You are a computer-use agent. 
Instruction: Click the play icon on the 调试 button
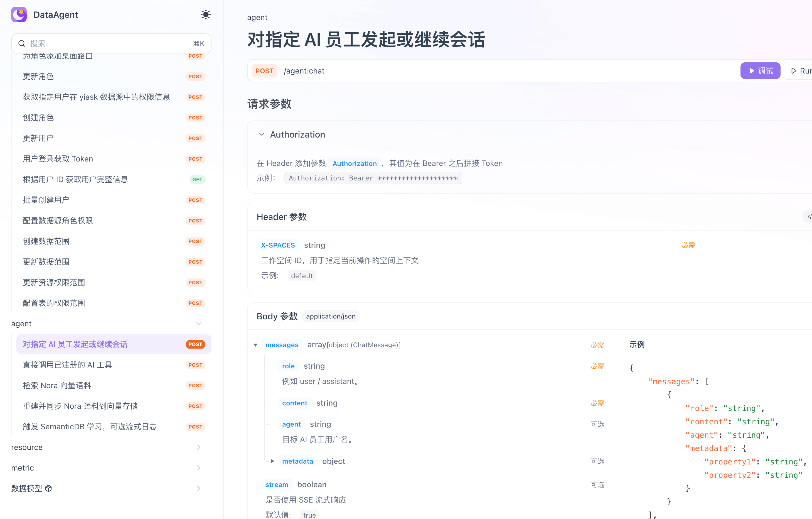pos(752,71)
